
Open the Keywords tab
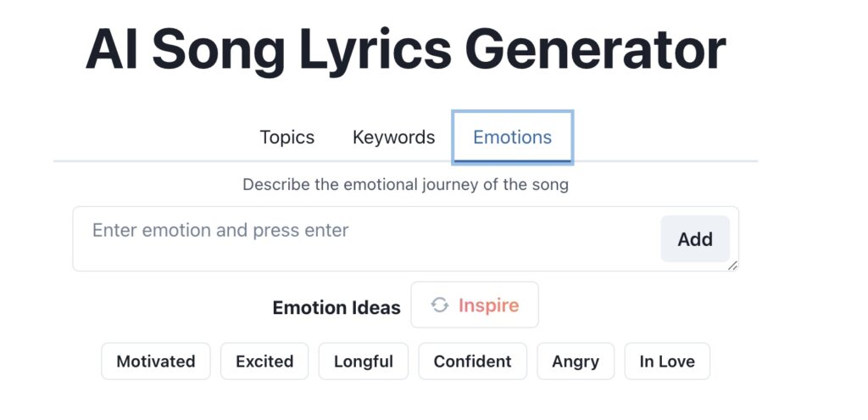pos(393,137)
